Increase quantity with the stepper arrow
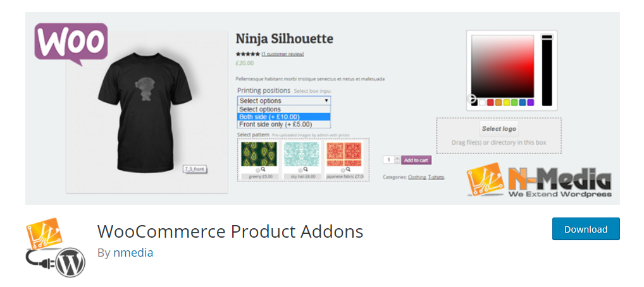The width and height of the screenshot is (644, 287). pos(397,158)
